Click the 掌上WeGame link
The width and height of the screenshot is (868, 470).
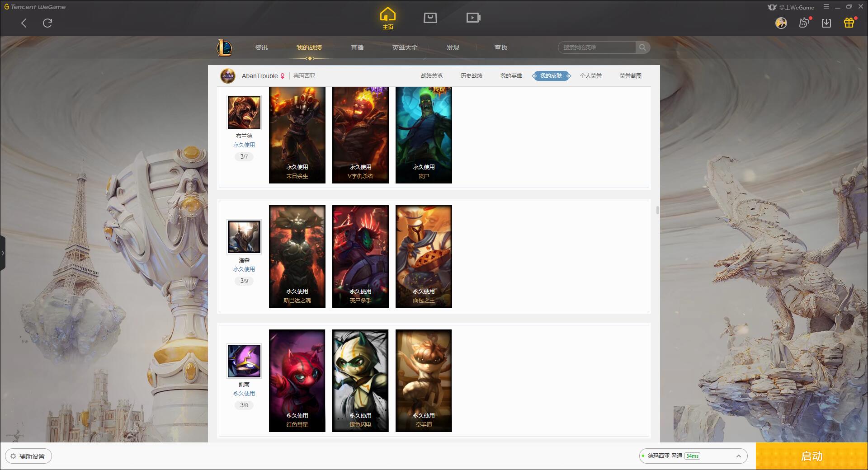tap(791, 7)
